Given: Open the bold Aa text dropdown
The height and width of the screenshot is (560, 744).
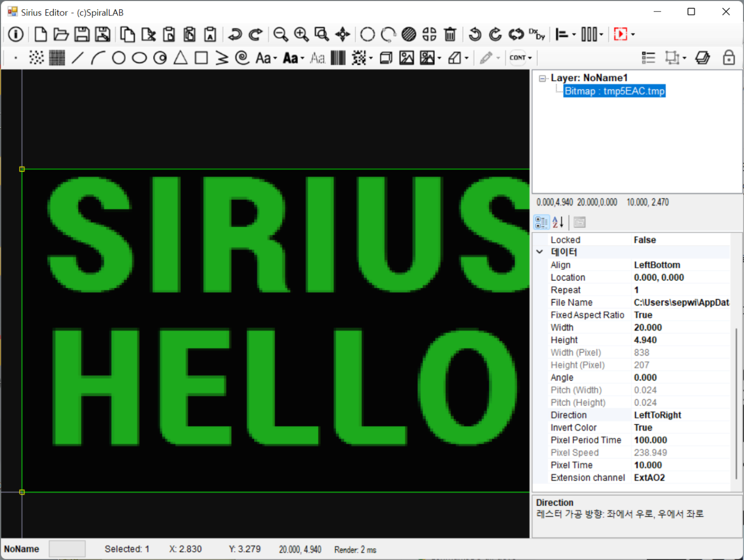Looking at the screenshot, I should pos(302,58).
